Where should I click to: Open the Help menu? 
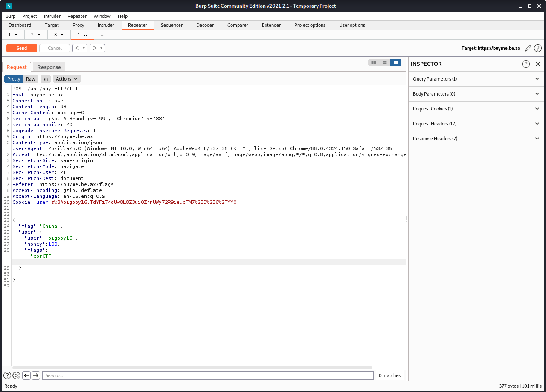coord(122,16)
